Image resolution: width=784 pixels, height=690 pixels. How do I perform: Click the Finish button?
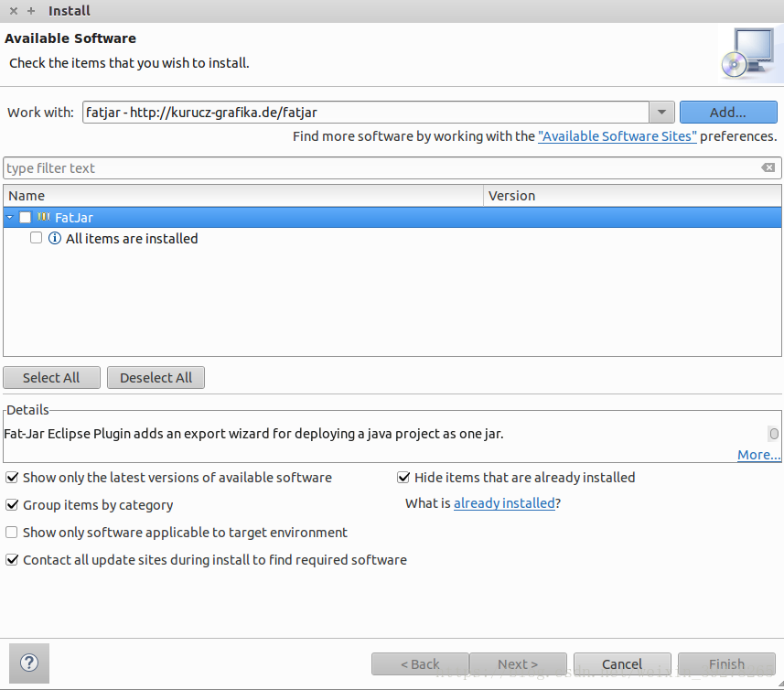726,664
